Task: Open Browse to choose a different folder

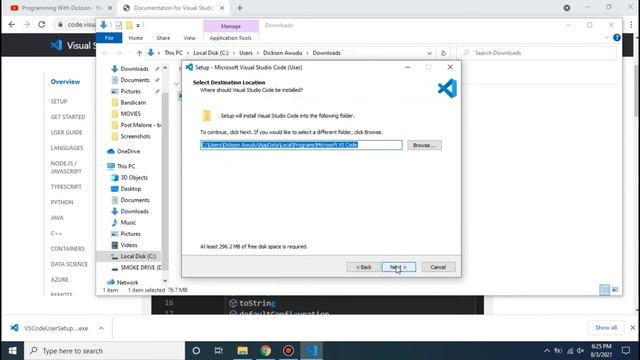Action: (x=424, y=145)
